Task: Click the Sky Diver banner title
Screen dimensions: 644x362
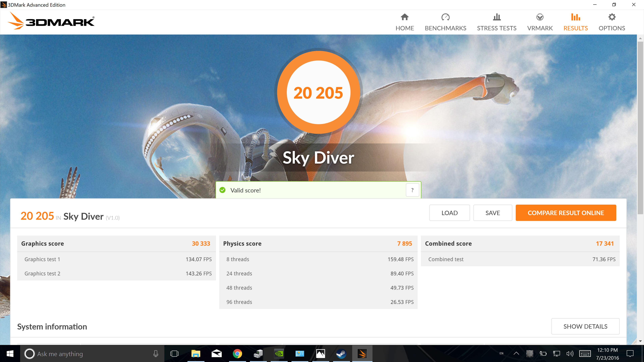Action: tap(318, 158)
